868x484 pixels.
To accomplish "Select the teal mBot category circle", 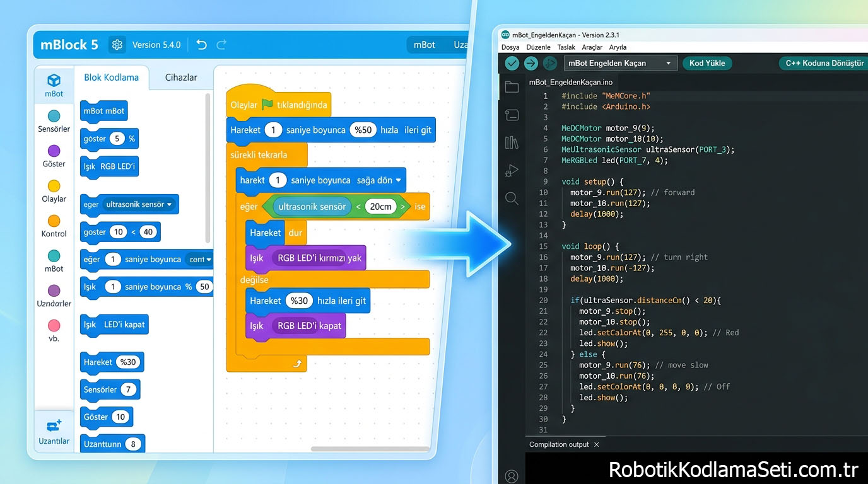I will pyautogui.click(x=54, y=256).
